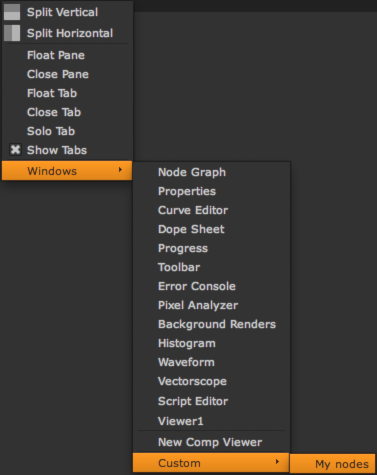Viewport: 377px width, 475px height.
Task: Select Solo Tab
Action: pyautogui.click(x=51, y=131)
